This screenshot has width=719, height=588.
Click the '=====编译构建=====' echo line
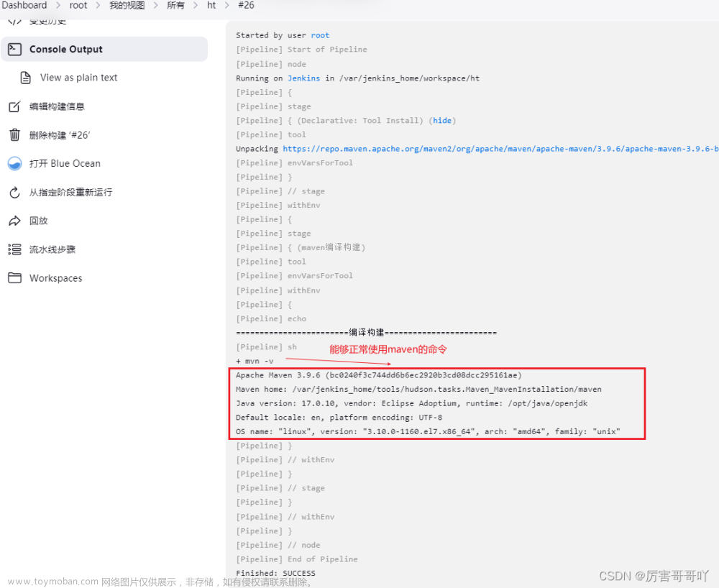tap(367, 332)
